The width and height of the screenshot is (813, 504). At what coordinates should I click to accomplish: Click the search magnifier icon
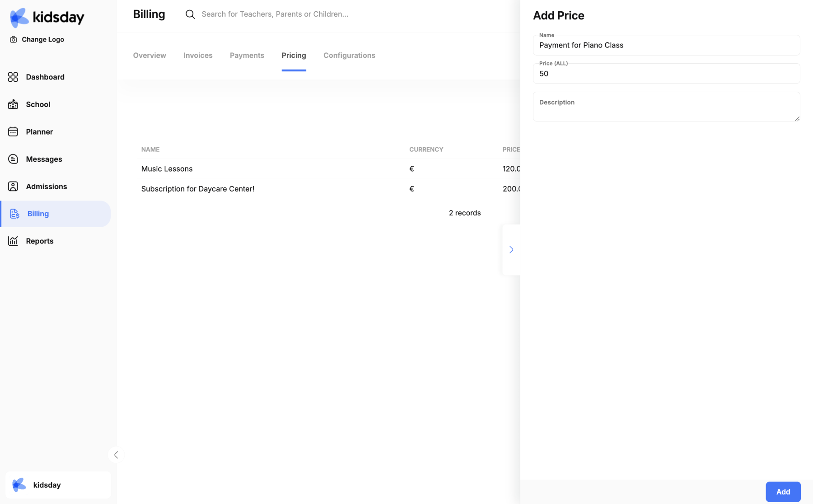[x=190, y=14]
